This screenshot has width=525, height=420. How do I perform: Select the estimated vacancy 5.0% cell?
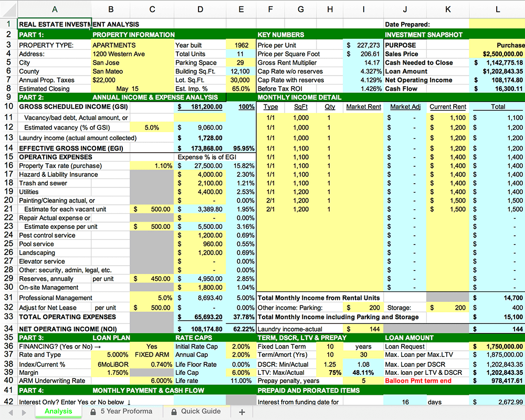coord(152,128)
